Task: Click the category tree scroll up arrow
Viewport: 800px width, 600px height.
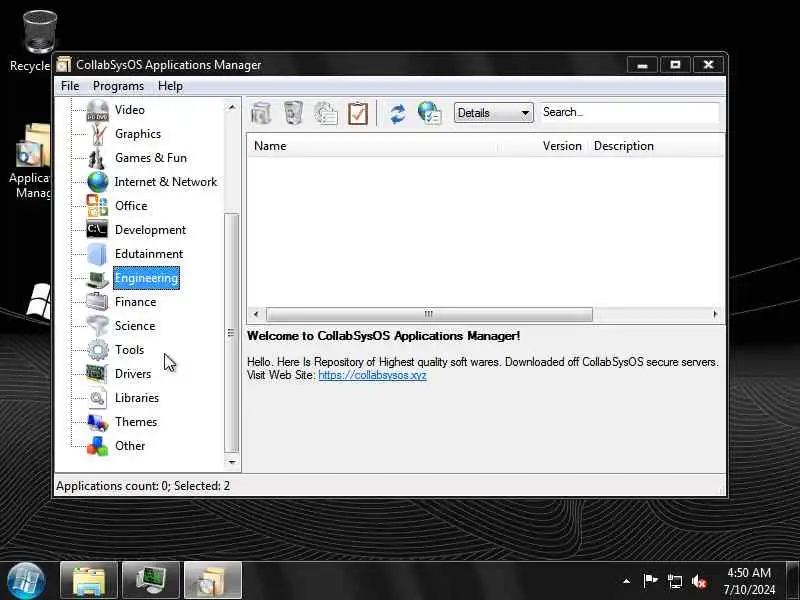Action: (x=232, y=107)
